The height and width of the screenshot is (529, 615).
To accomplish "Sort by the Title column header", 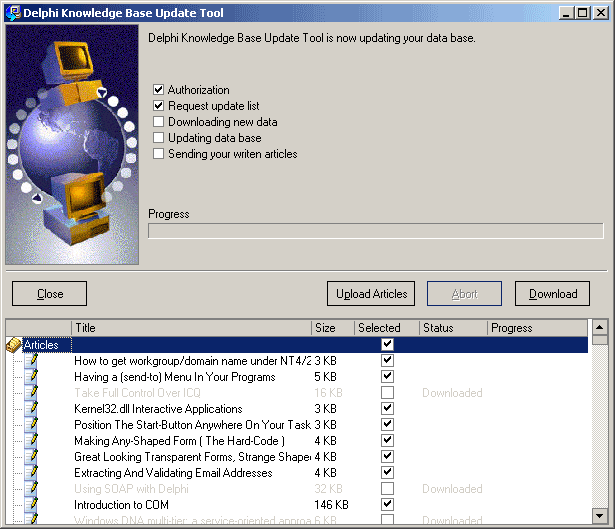I will 191,328.
